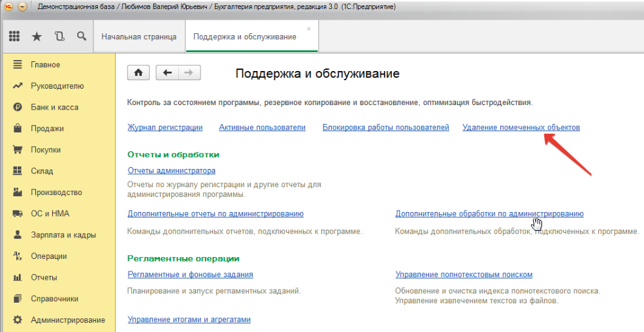644x332 pixels.
Task: Open Зарплата и кадры sidebar section
Action: pos(63,235)
